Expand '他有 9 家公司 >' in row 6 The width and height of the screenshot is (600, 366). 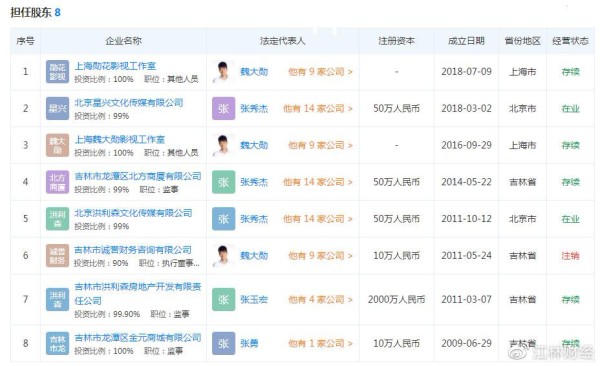point(320,255)
